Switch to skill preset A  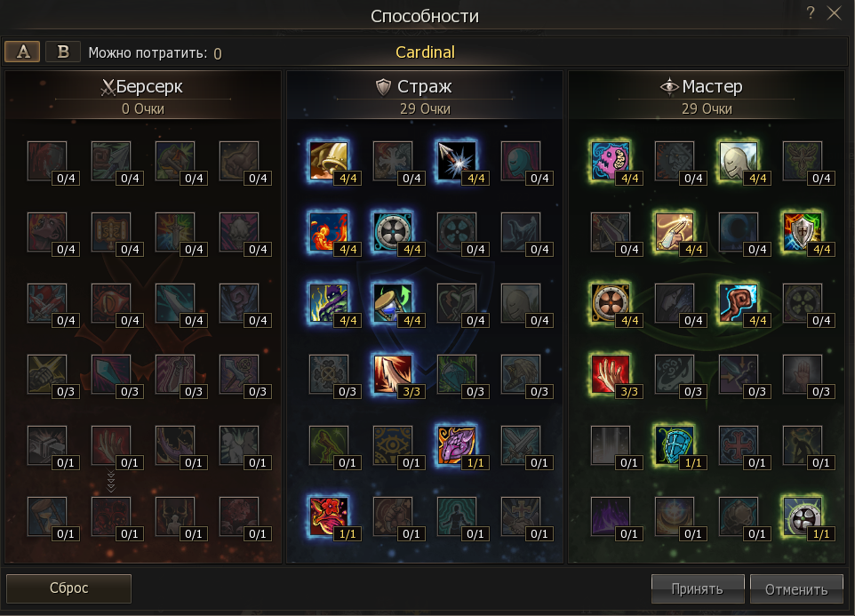click(22, 52)
